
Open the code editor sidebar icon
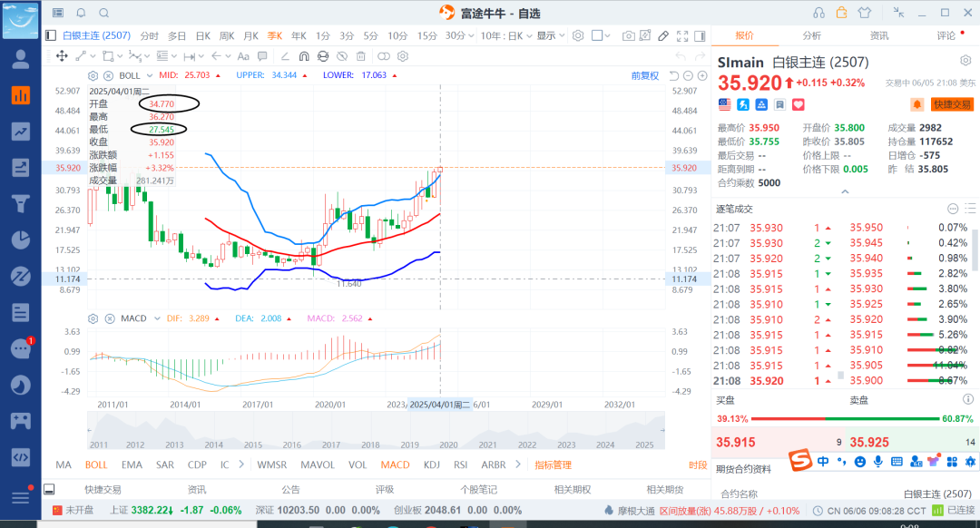[x=21, y=456]
